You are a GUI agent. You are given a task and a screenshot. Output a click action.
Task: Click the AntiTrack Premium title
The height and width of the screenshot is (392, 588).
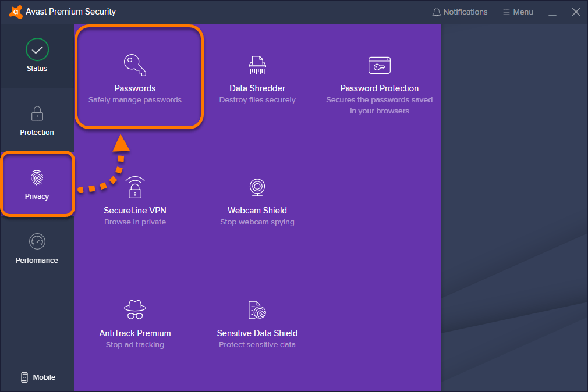(x=135, y=333)
